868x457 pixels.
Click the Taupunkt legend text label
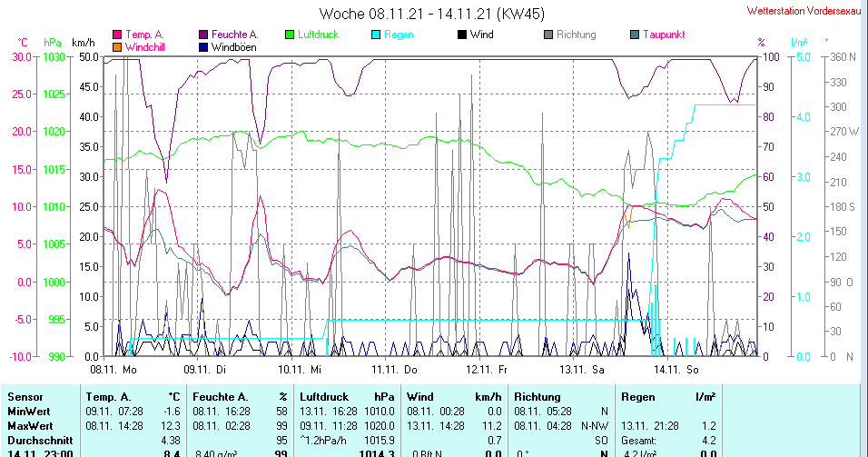[x=664, y=35]
